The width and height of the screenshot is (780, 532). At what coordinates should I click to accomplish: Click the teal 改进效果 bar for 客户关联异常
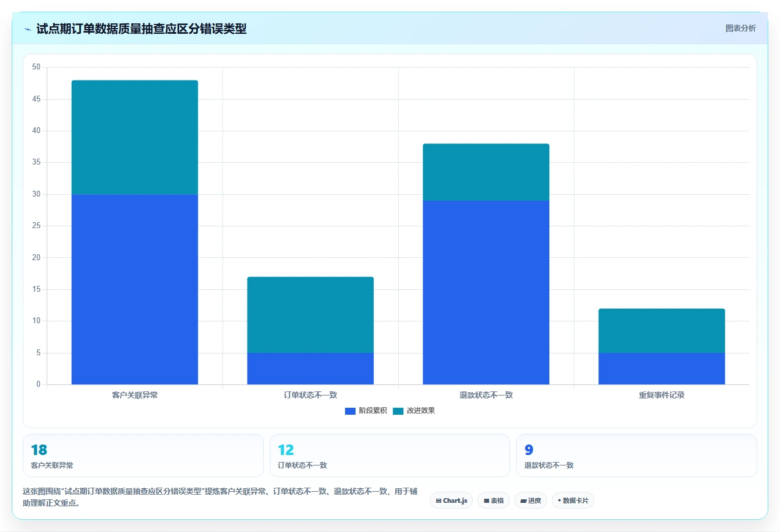tap(135, 137)
